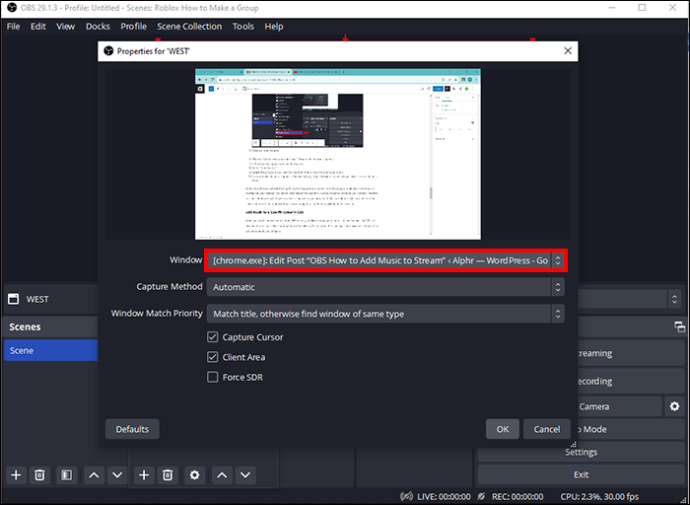Click the Start Virtual Camera button
Screen dimensions: 690x505
tap(620, 406)
